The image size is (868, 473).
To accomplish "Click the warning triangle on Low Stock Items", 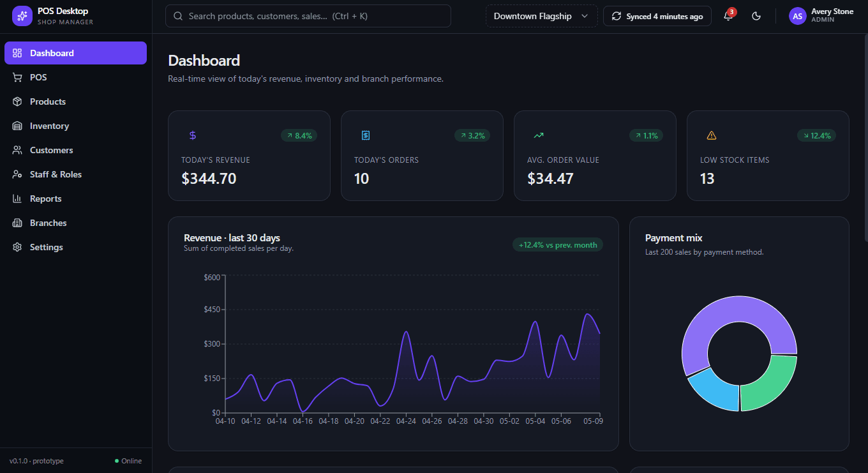I will point(712,135).
